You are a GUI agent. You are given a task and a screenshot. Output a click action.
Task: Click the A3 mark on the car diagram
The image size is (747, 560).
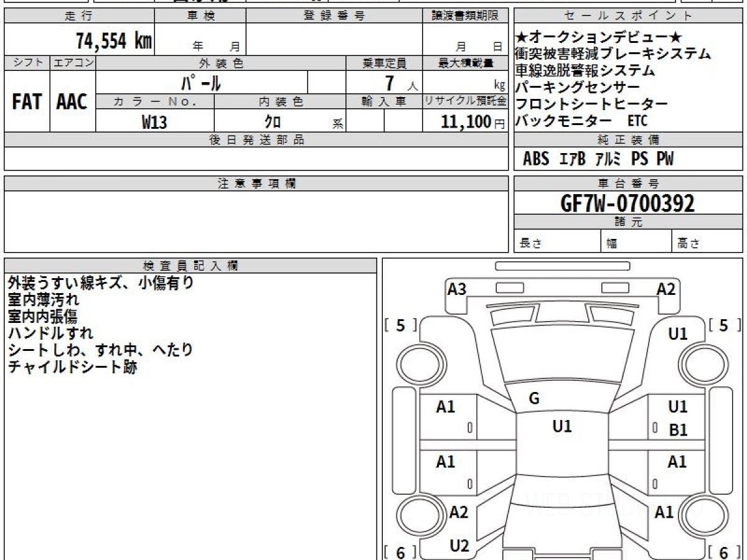click(457, 289)
